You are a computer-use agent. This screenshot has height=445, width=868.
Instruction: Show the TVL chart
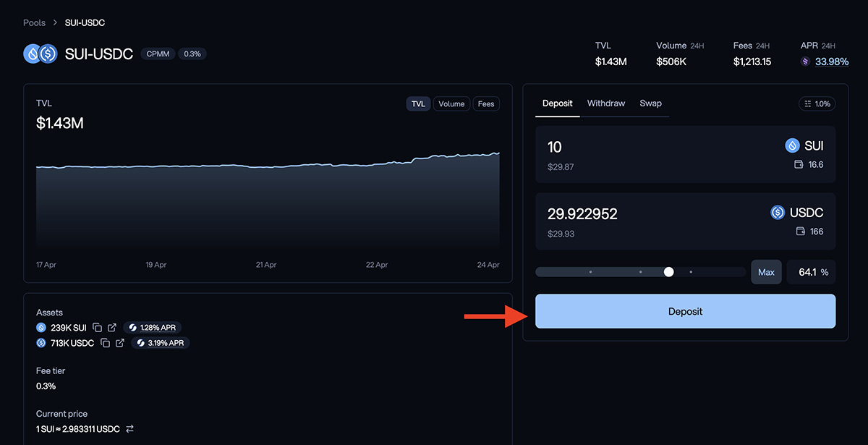coord(418,104)
